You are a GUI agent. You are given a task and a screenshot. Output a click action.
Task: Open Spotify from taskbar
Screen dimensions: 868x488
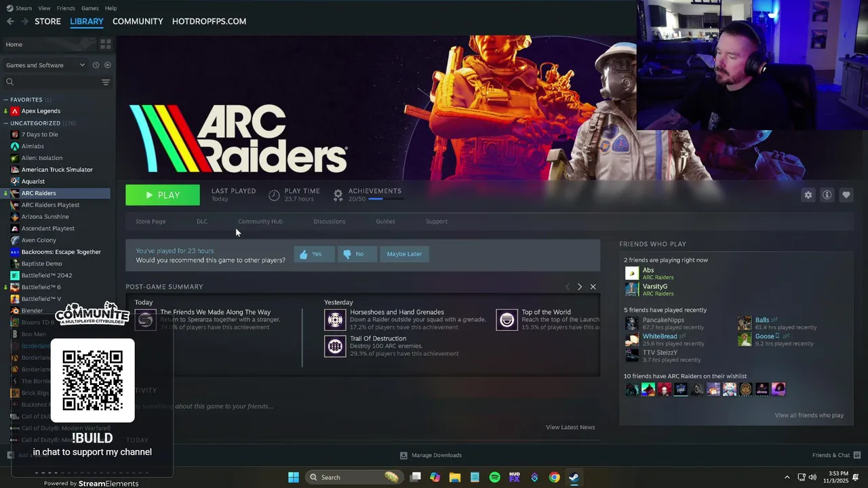[494, 477]
